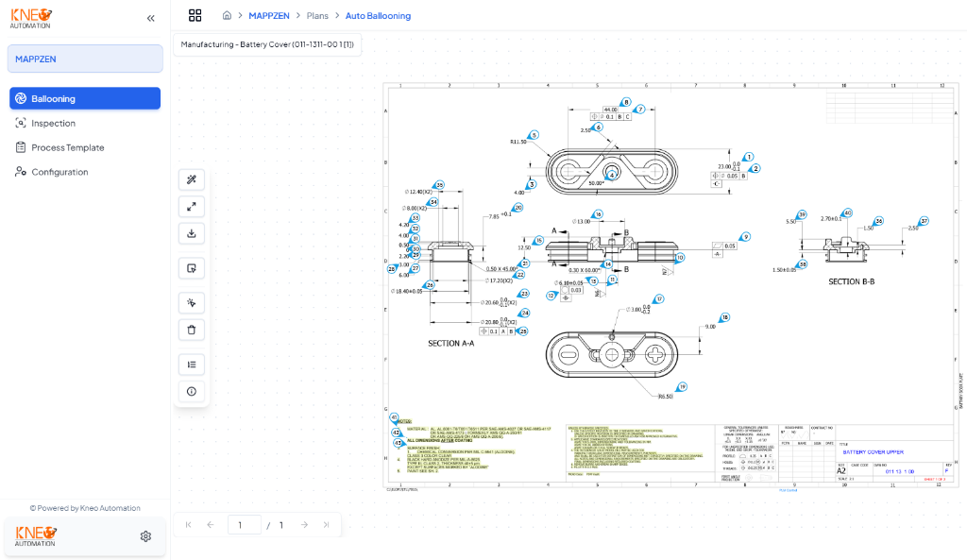The width and height of the screenshot is (967, 560).
Task: Click the download icon in toolbar
Action: [x=191, y=234]
